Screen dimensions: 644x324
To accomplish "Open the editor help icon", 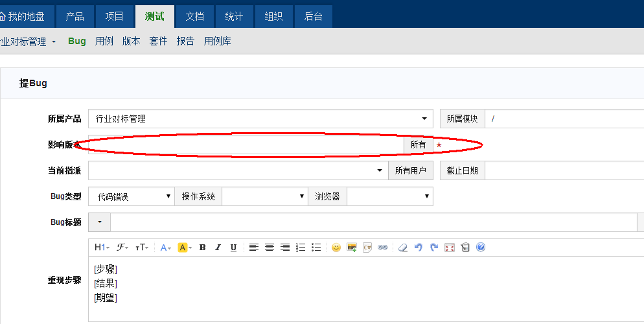I will pos(481,247).
